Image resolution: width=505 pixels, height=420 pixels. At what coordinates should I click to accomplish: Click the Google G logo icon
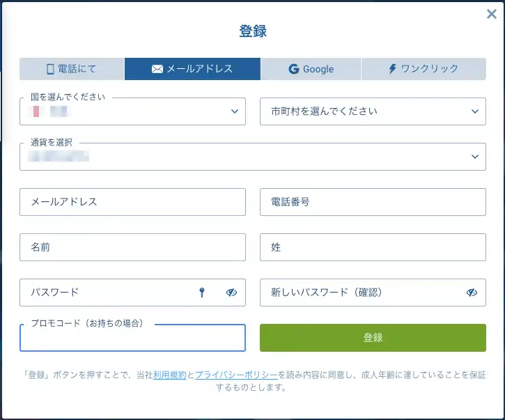pyautogui.click(x=293, y=69)
